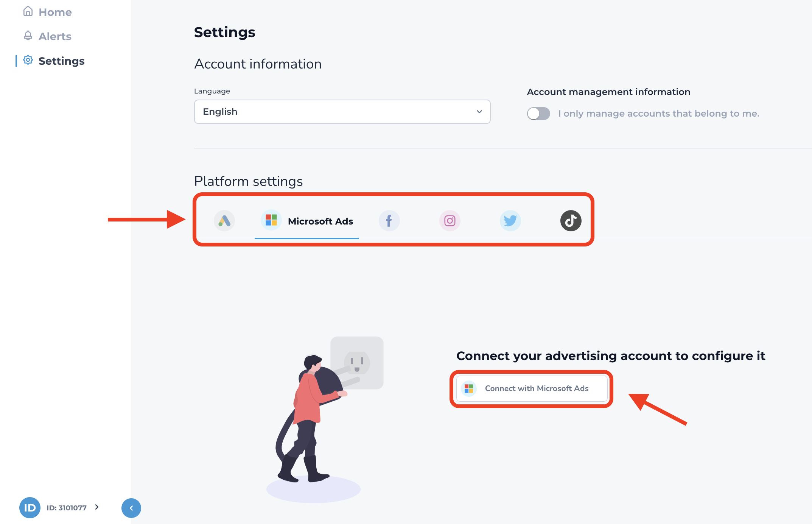Click the Google Ads platform icon
Screen dimensions: 812x524
pyautogui.click(x=224, y=220)
